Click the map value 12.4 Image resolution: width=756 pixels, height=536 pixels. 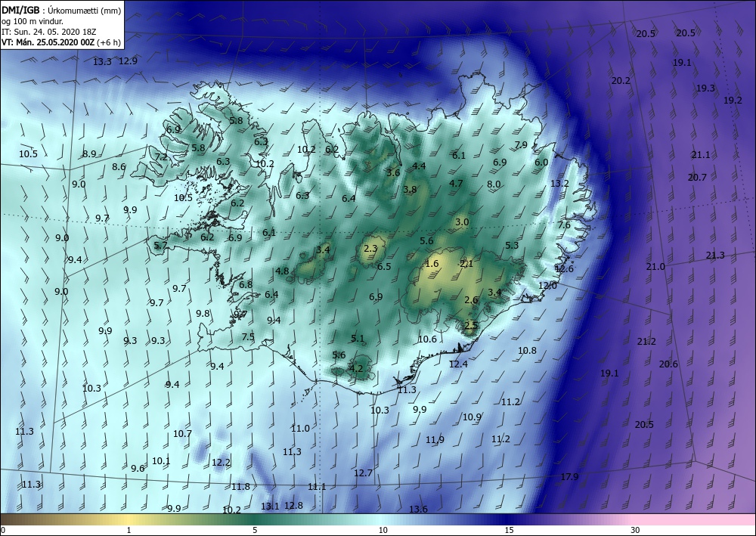(459, 364)
